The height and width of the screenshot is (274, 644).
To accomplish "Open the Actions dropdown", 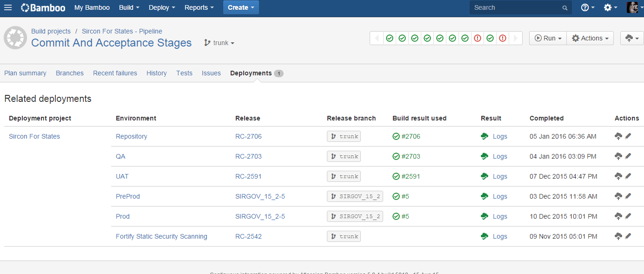I will (590, 38).
